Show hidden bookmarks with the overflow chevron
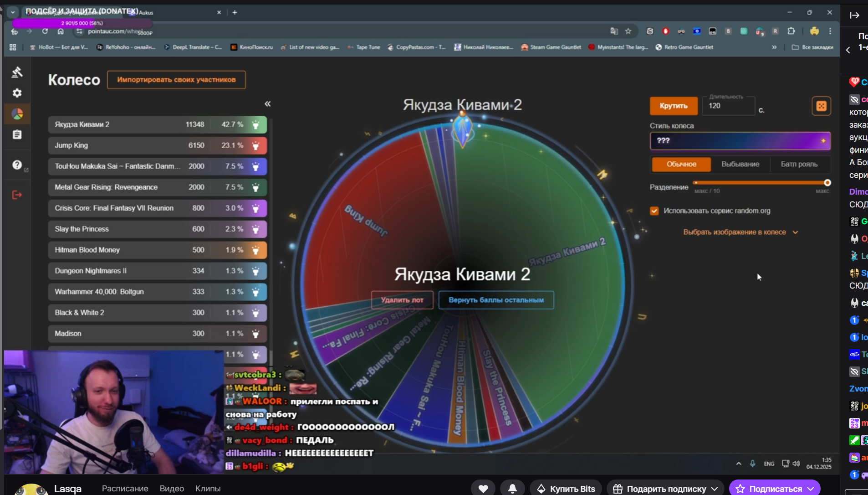This screenshot has width=868, height=495. coord(774,47)
